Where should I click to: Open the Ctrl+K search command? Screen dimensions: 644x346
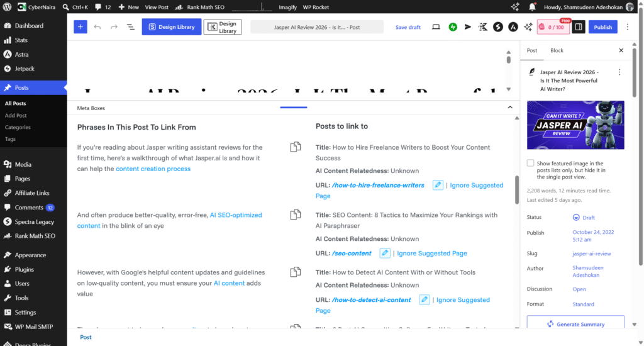tap(75, 7)
